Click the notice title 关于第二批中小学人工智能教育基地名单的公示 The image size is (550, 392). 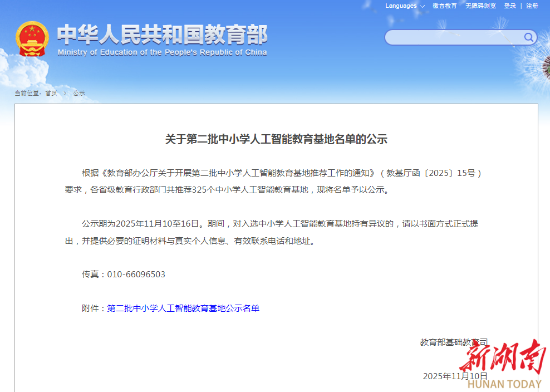275,139
